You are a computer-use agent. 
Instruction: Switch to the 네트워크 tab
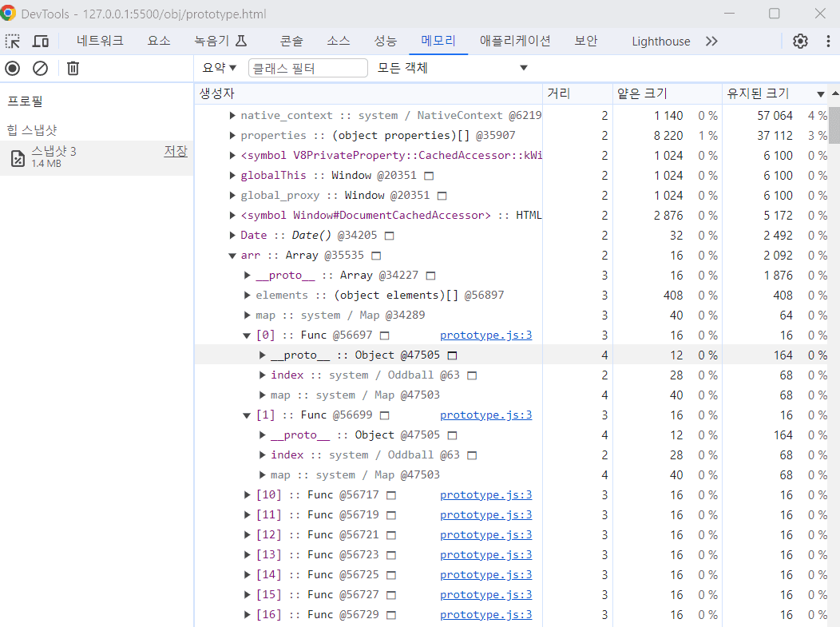pyautogui.click(x=100, y=42)
